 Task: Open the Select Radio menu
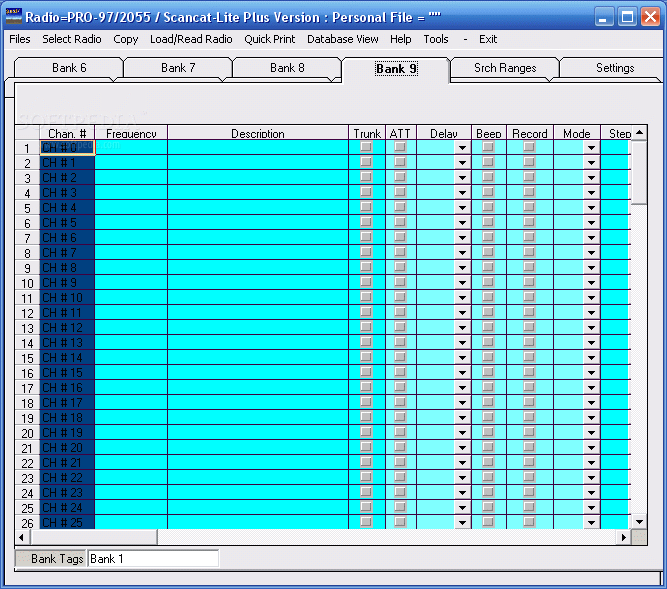[x=71, y=39]
